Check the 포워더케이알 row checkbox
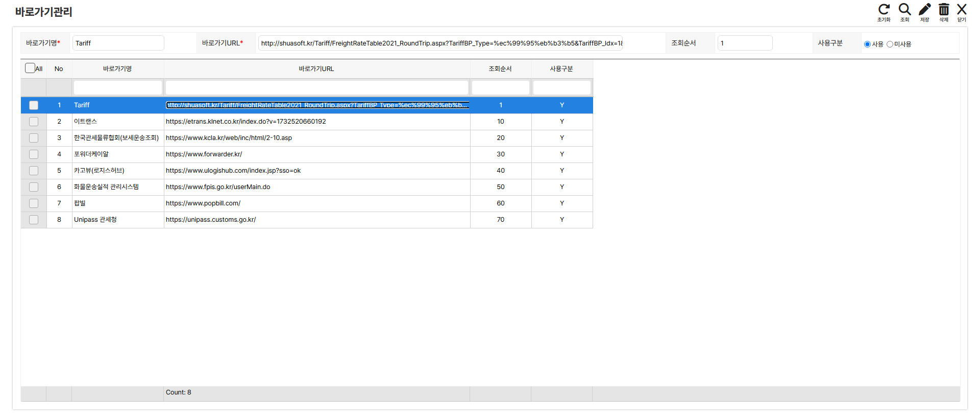 [x=34, y=154]
